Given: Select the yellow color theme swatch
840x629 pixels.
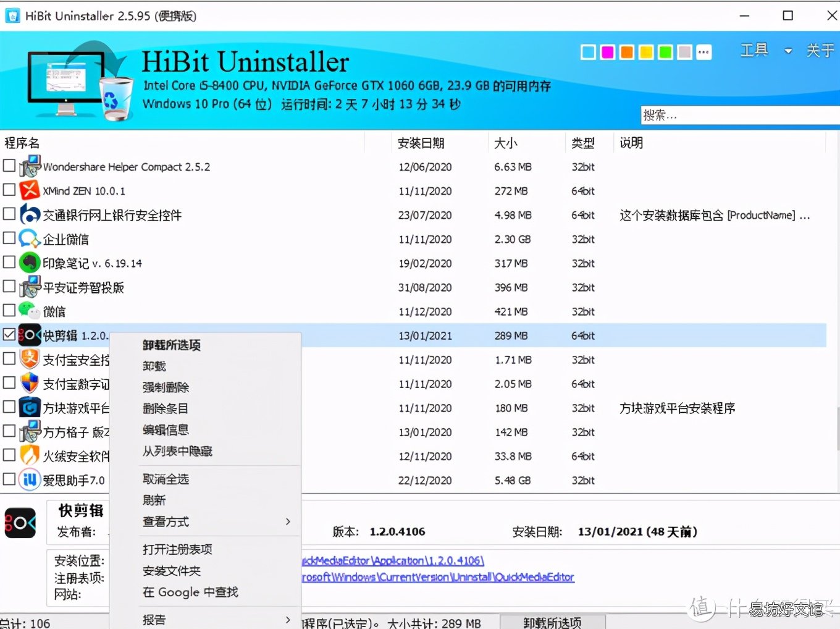Looking at the screenshot, I should [x=646, y=52].
